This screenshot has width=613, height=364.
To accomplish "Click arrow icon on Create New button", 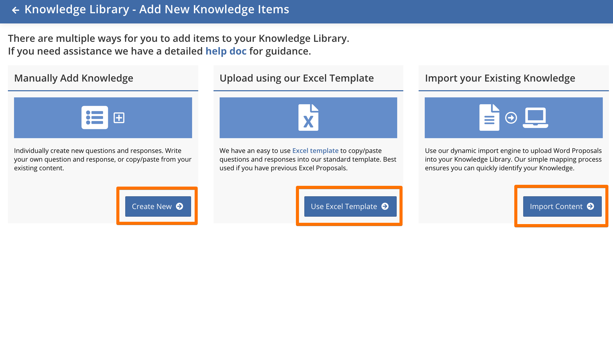I will tap(180, 206).
